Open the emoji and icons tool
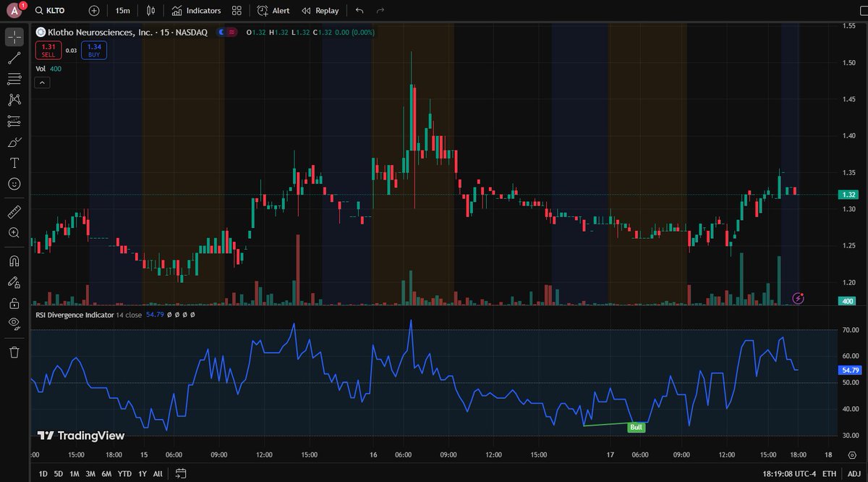This screenshot has height=482, width=868. pyautogui.click(x=14, y=184)
